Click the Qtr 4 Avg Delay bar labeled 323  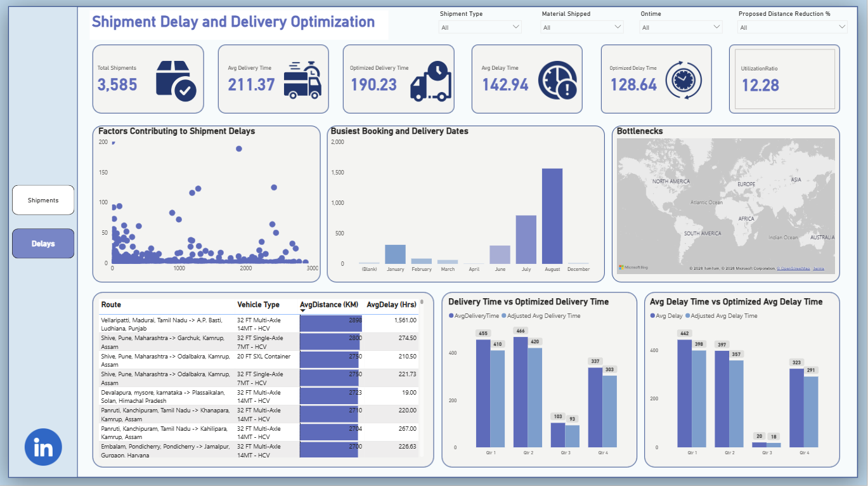coord(796,408)
